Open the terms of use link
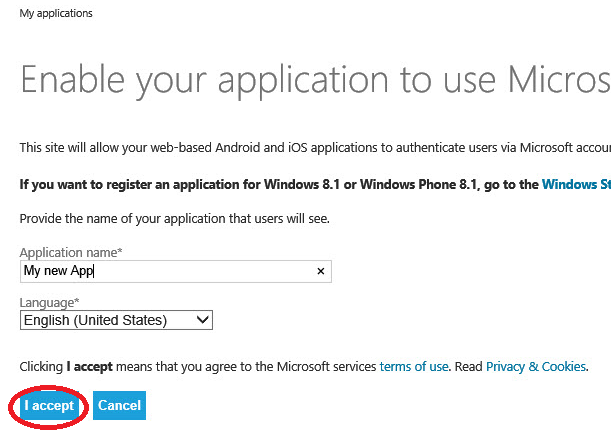 click(x=414, y=367)
